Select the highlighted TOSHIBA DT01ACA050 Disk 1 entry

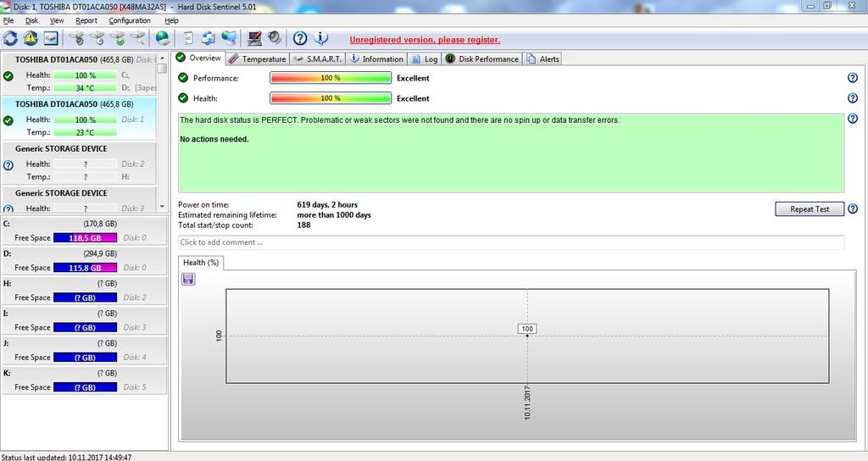point(79,119)
